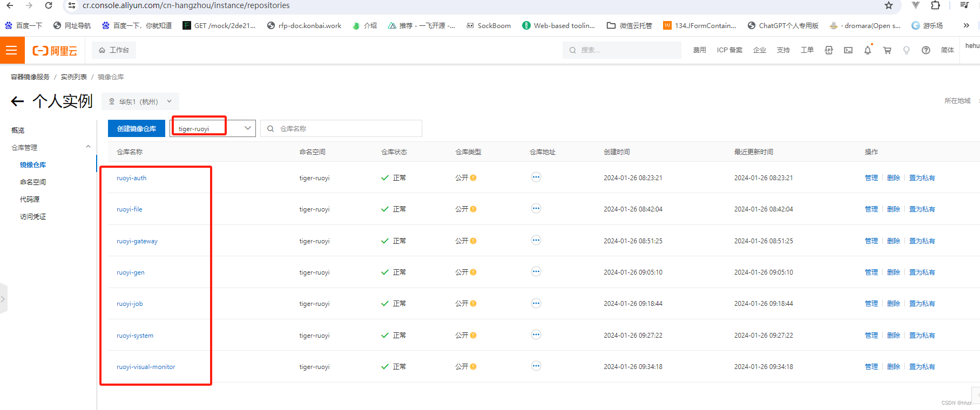Show repository address for ruoyi-gateway
Viewport: 980px width, 410px height.
[x=536, y=240]
